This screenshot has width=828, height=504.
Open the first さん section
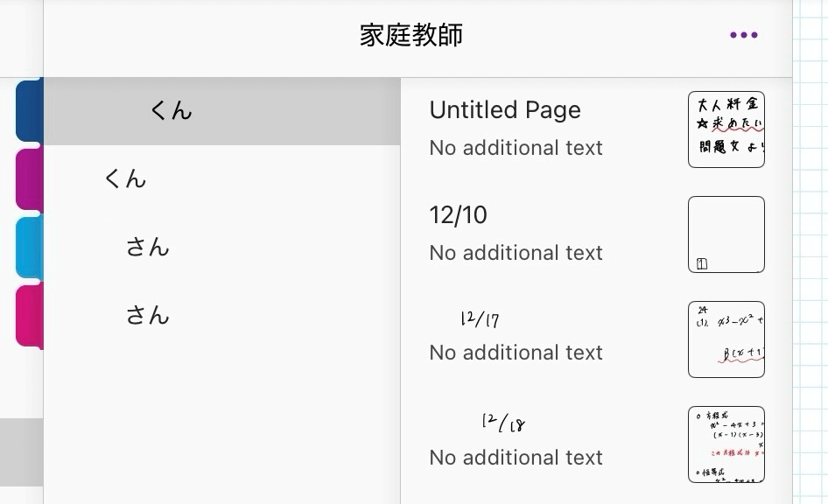(x=147, y=248)
